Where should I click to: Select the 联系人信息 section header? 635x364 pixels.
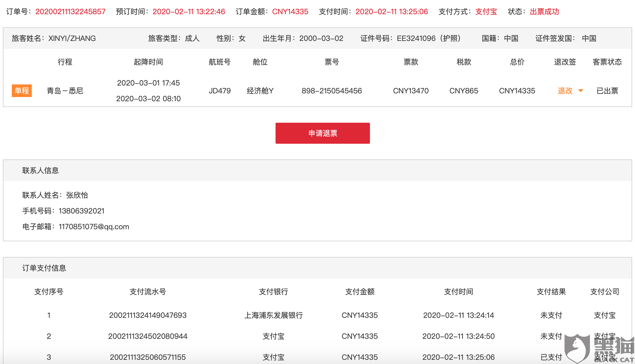coord(41,171)
